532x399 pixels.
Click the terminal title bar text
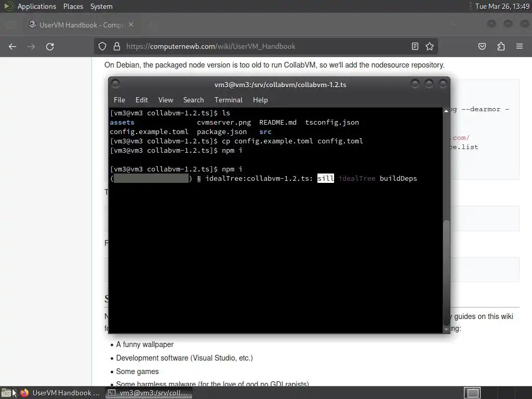pyautogui.click(x=280, y=85)
